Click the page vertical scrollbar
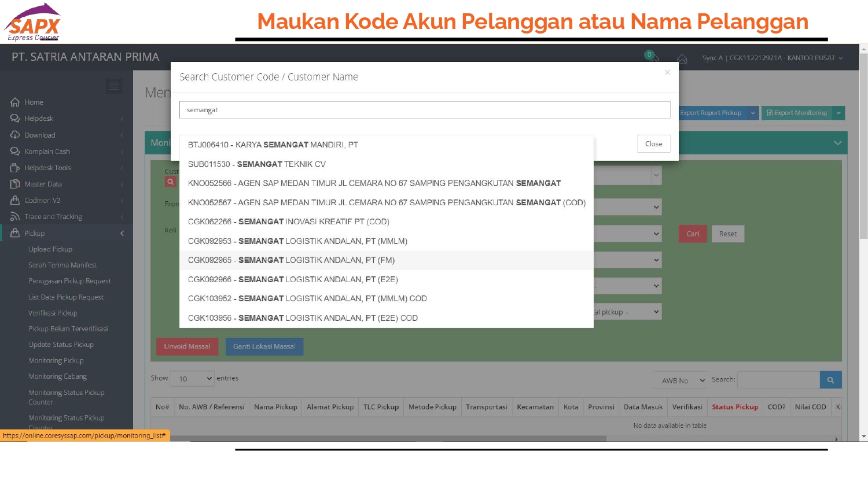Screen dimensions: 868x488 point(864,146)
